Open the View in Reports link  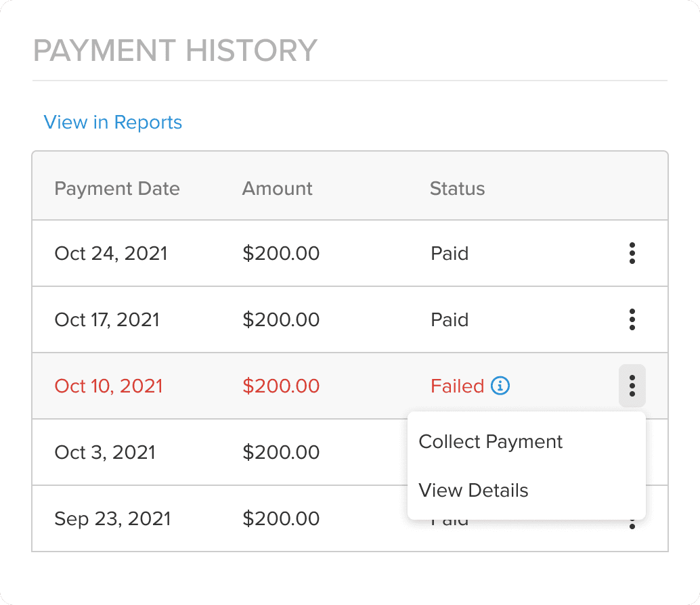(113, 122)
